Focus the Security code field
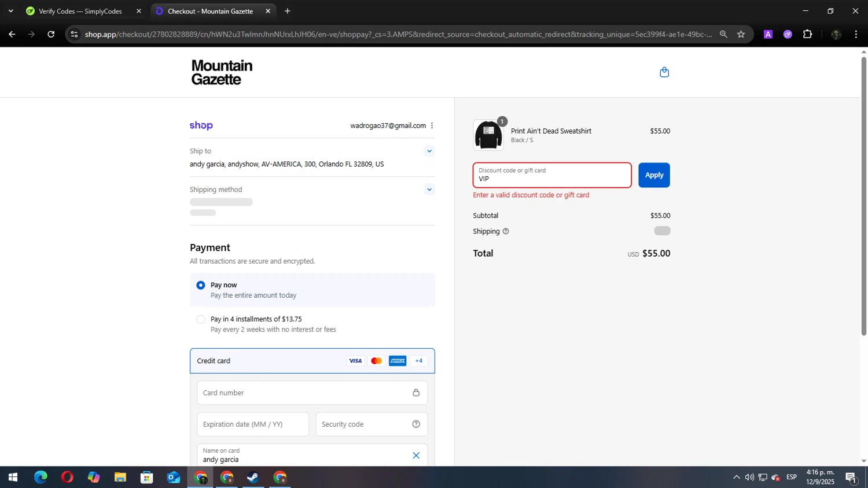 372,424
